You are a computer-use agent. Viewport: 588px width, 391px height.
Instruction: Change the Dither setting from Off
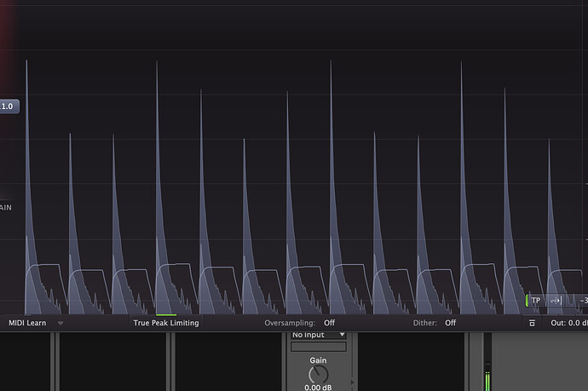[451, 323]
